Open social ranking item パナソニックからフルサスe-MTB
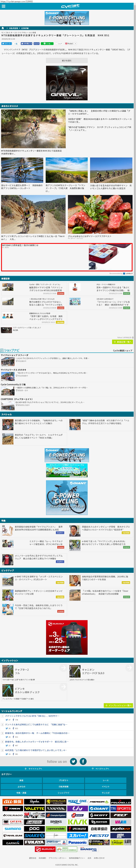 pos(32,716)
